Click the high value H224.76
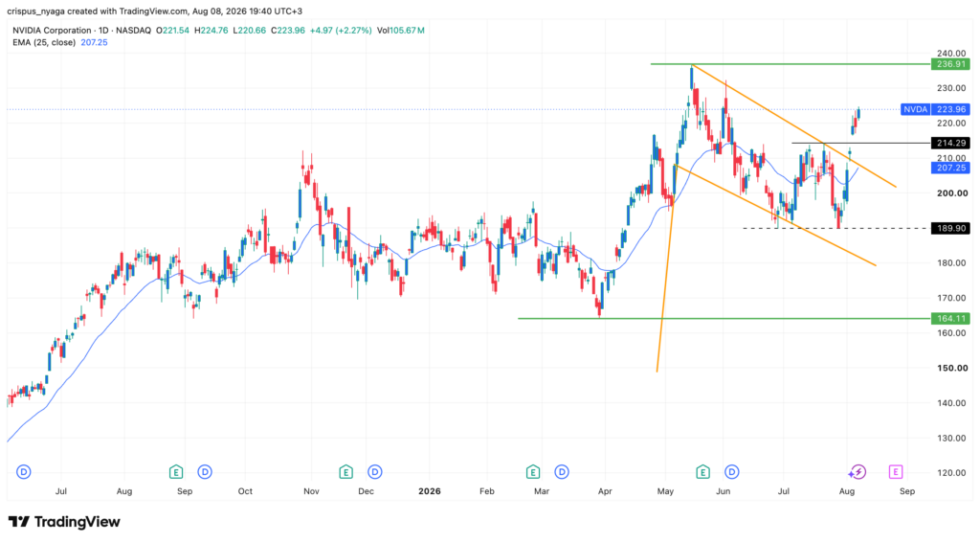This screenshot has height=543, width=980. click(212, 30)
